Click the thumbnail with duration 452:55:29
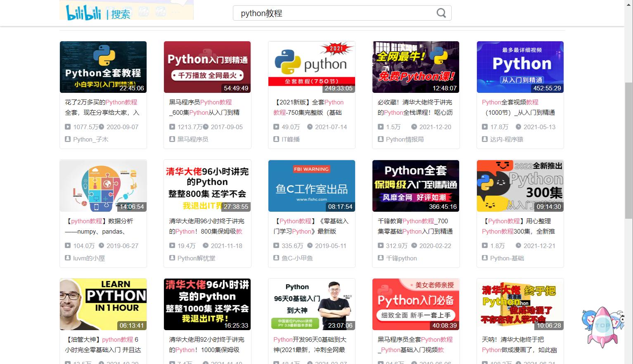 [x=520, y=67]
